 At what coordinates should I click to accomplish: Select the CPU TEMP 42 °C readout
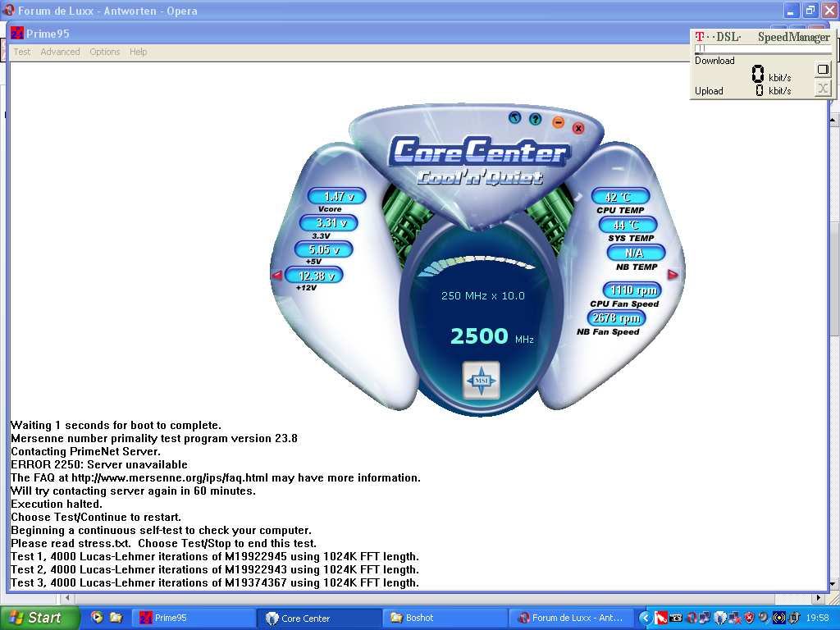620,197
